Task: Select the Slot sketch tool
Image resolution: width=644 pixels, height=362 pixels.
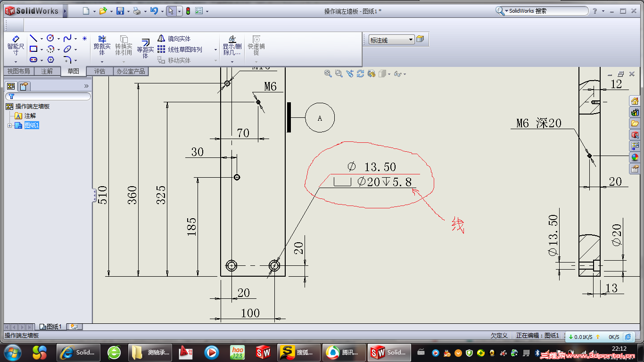Action: [x=33, y=60]
